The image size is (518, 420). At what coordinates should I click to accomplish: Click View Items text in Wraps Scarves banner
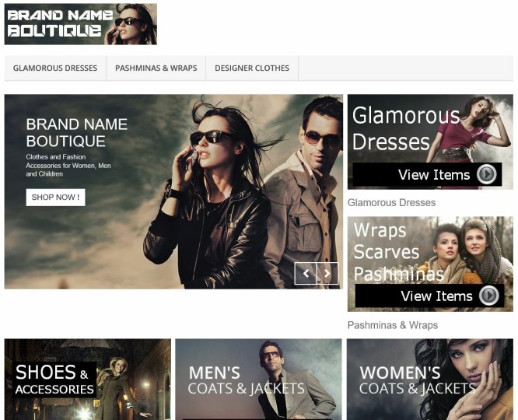click(436, 296)
